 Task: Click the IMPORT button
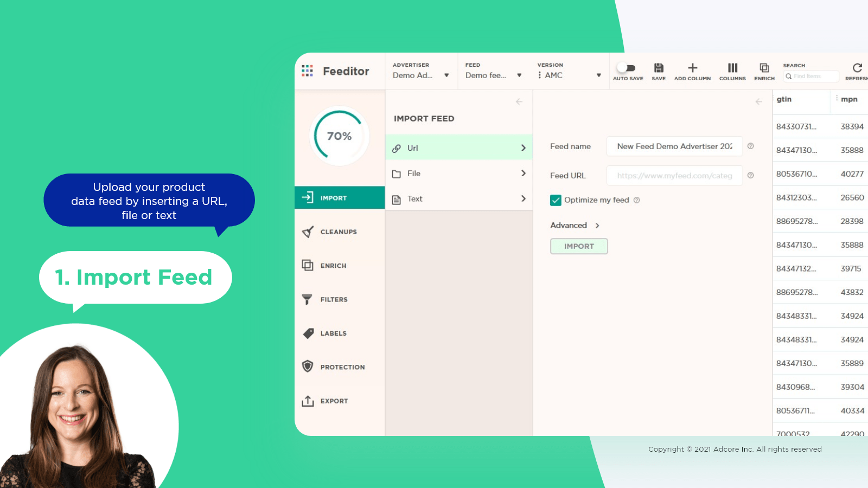[579, 246]
